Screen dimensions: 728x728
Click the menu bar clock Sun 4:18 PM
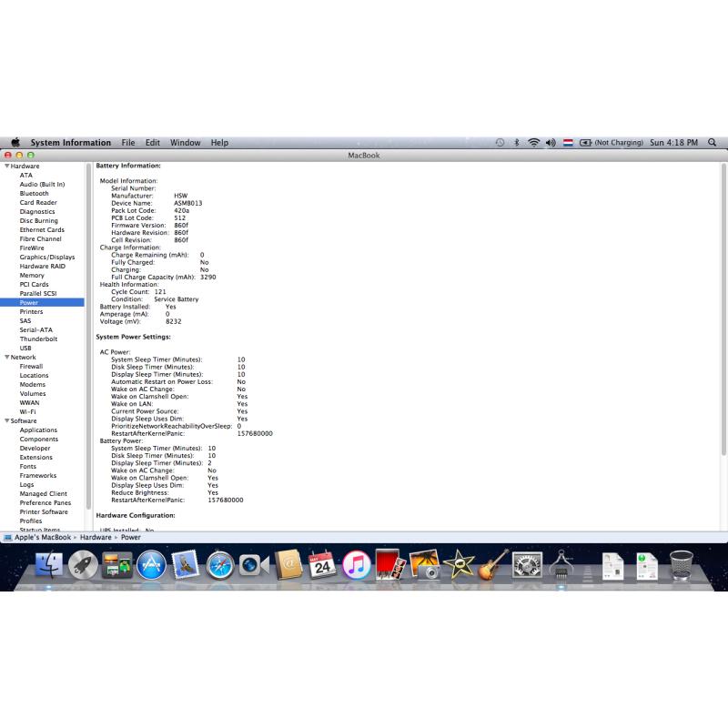pos(673,143)
